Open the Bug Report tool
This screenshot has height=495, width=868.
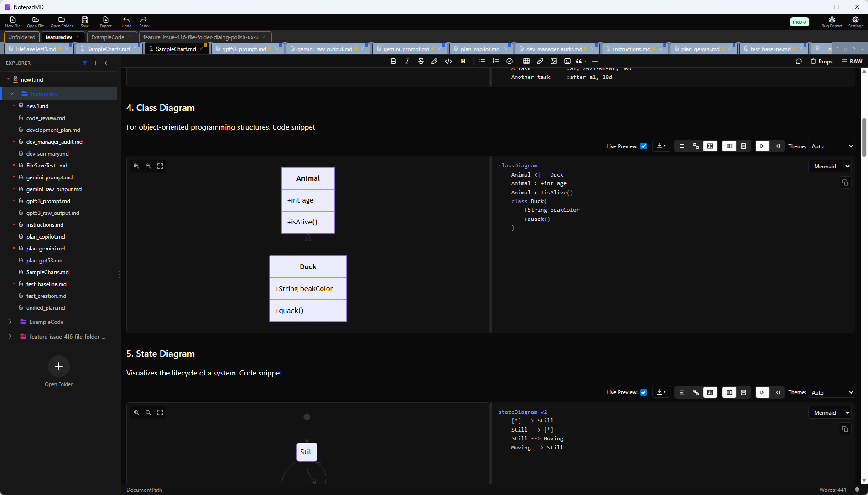(832, 22)
